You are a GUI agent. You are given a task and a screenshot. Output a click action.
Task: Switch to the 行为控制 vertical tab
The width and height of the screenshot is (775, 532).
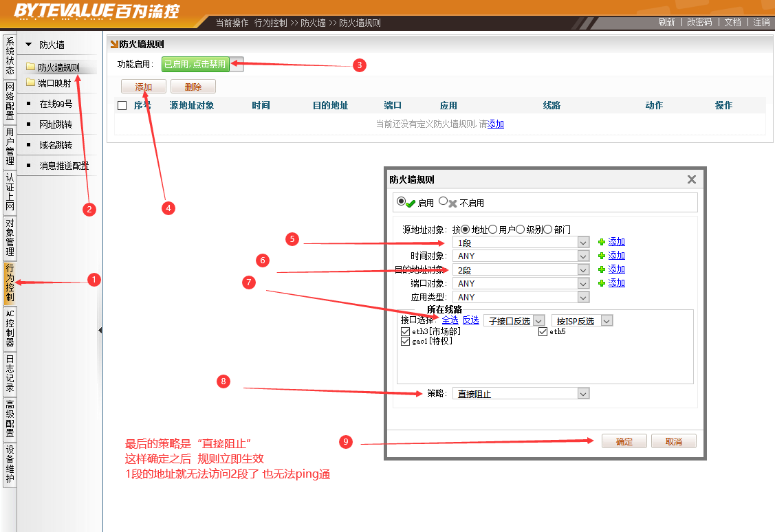(10, 283)
